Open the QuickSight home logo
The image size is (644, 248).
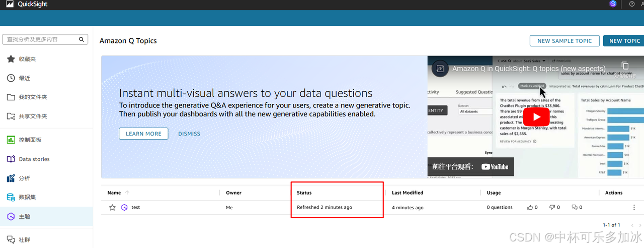point(10,4)
